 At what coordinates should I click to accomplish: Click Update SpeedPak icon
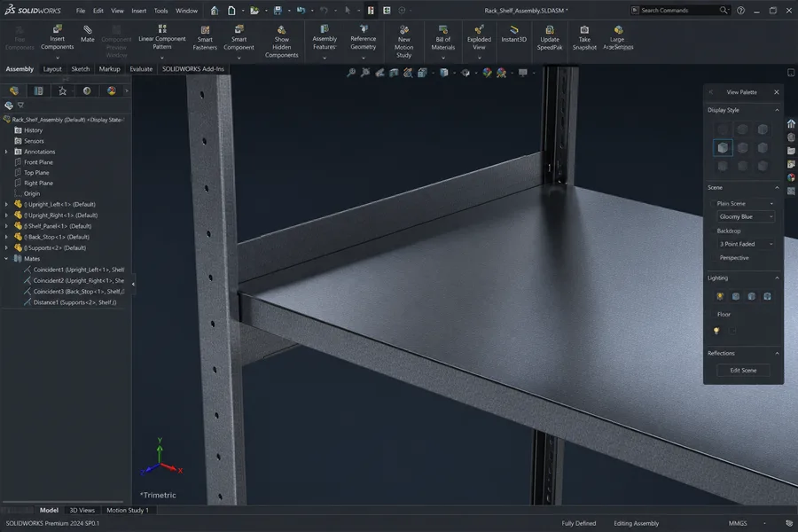pos(550,30)
